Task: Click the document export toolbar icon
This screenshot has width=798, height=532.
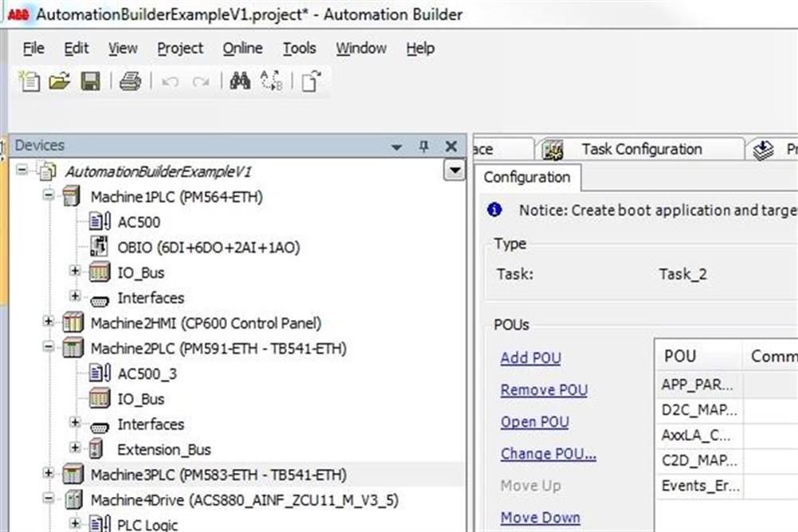Action: tap(311, 81)
